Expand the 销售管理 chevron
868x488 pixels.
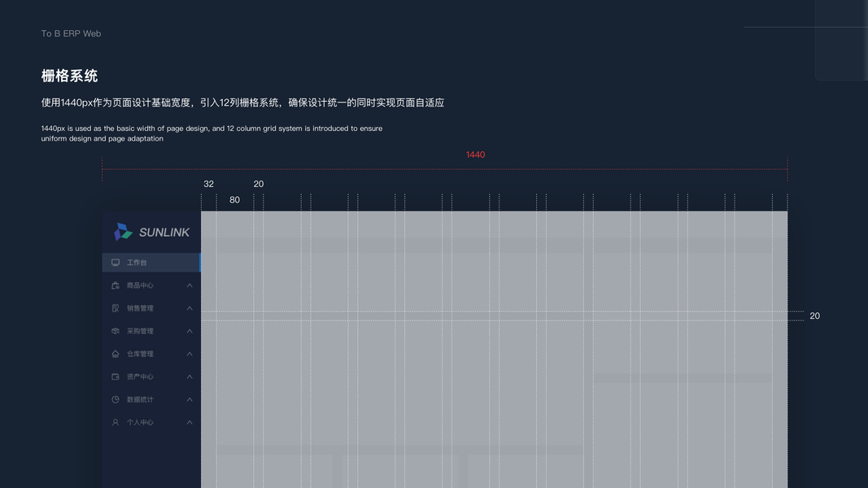190,308
